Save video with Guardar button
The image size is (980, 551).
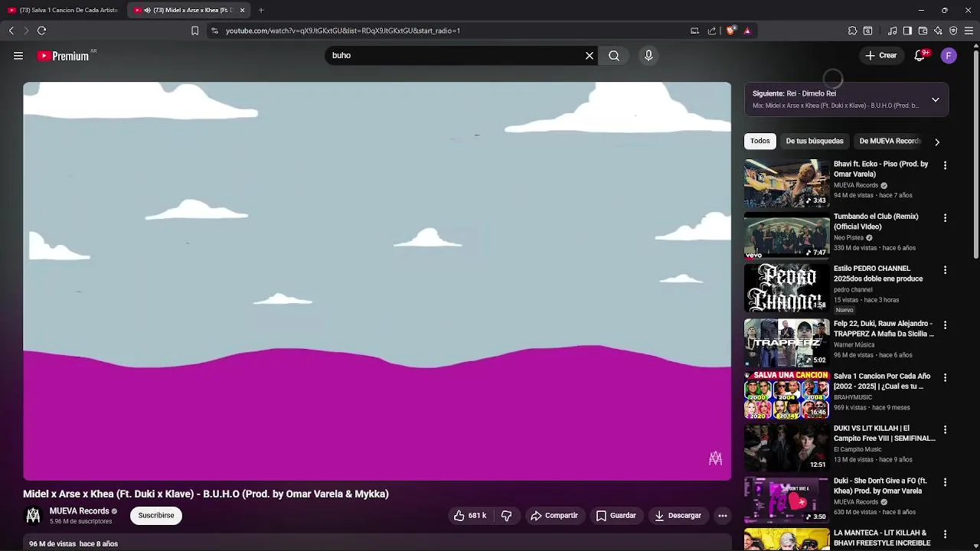pos(616,516)
